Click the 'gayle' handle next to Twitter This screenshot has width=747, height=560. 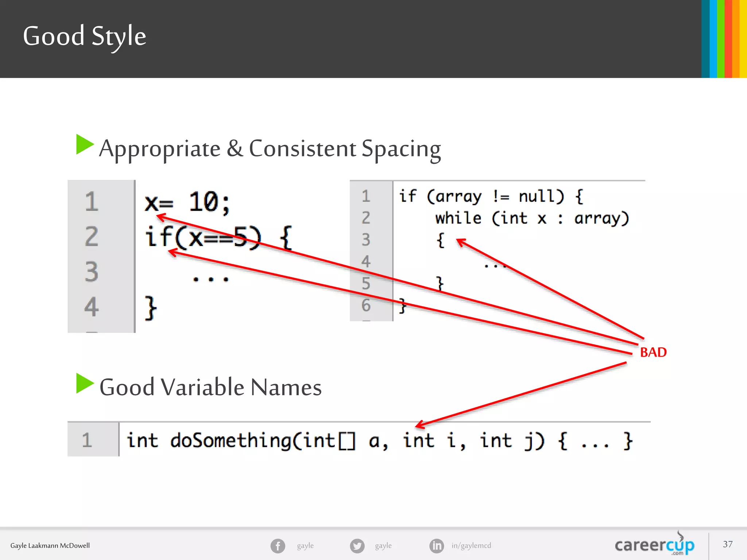pos(383,546)
